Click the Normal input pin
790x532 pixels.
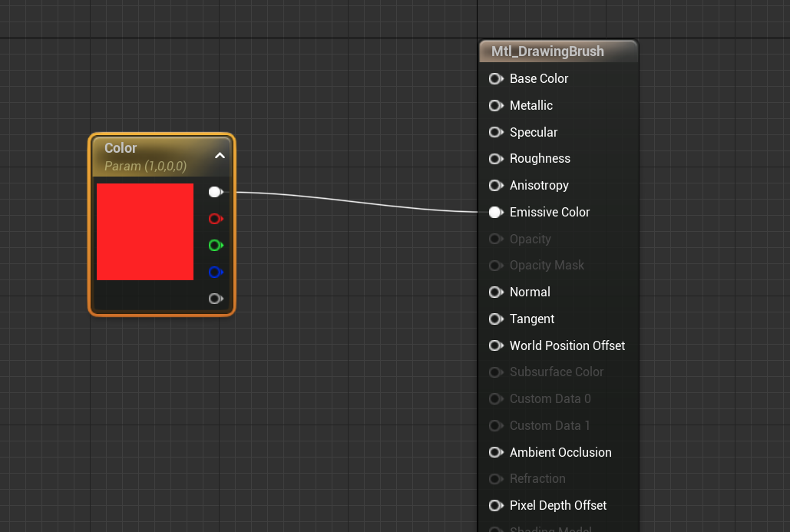pyautogui.click(x=496, y=292)
